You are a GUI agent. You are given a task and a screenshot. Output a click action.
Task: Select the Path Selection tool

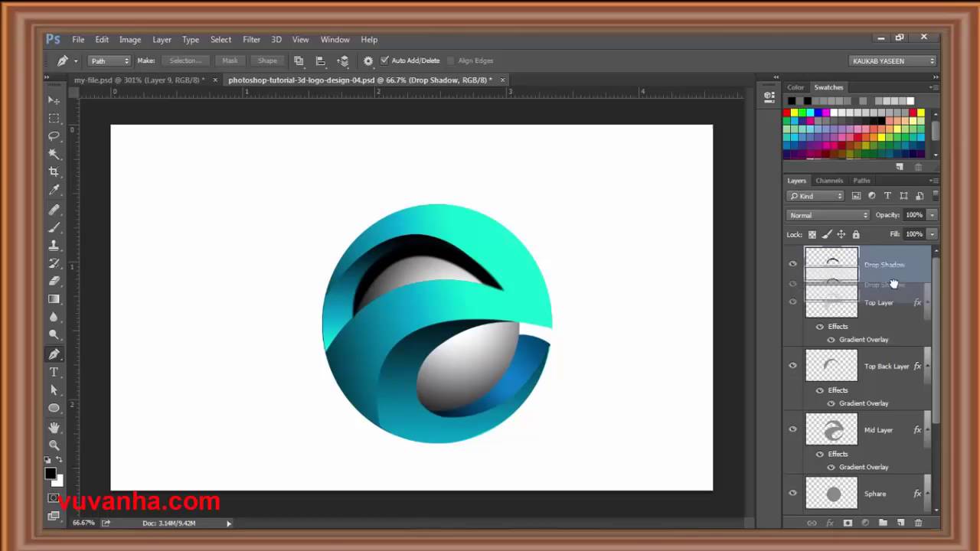[x=54, y=390]
